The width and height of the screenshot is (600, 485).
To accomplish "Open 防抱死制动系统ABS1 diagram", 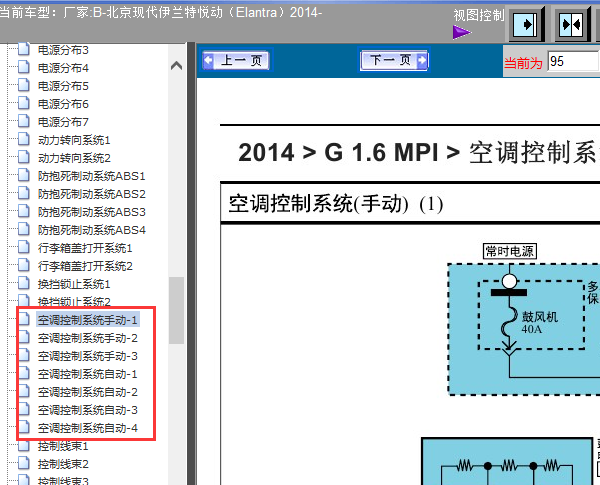I will click(92, 176).
